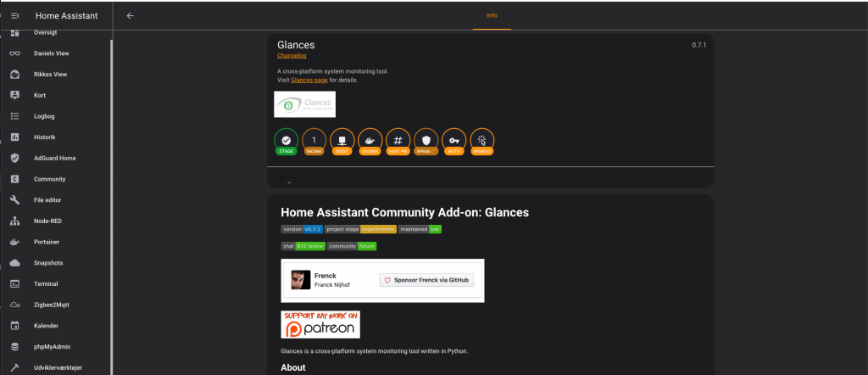Open the Support my work on Patreon banner
Screen dimensions: 868x375
(320, 325)
